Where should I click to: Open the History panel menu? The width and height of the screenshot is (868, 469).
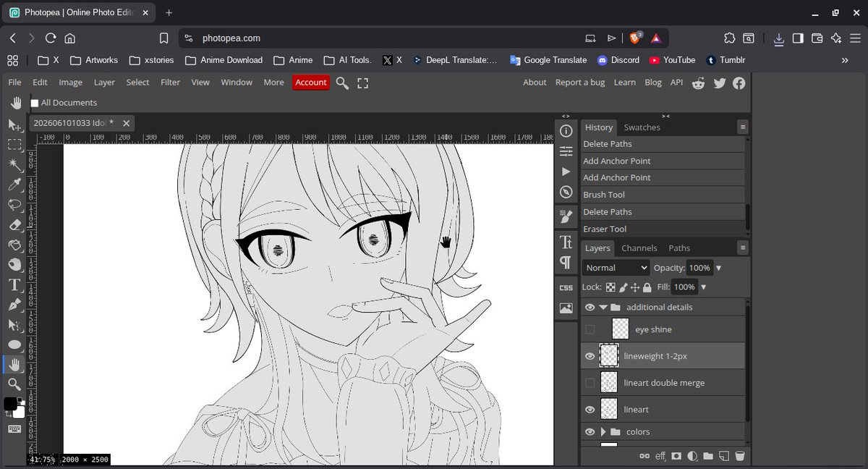[743, 127]
